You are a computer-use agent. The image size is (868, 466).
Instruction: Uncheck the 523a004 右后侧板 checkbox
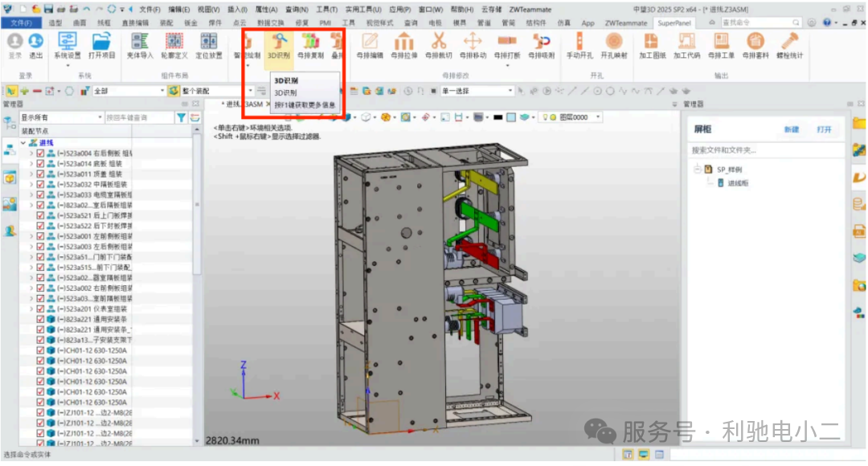(x=40, y=153)
